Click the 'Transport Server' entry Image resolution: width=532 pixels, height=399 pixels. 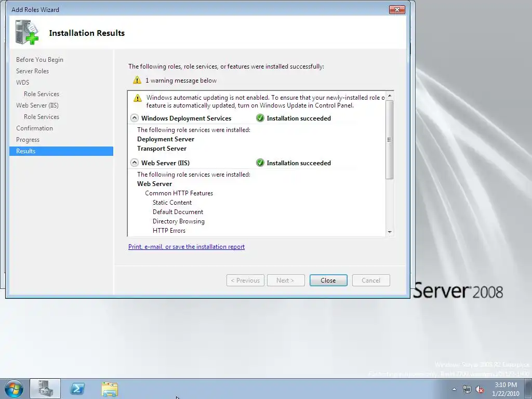[x=162, y=149]
